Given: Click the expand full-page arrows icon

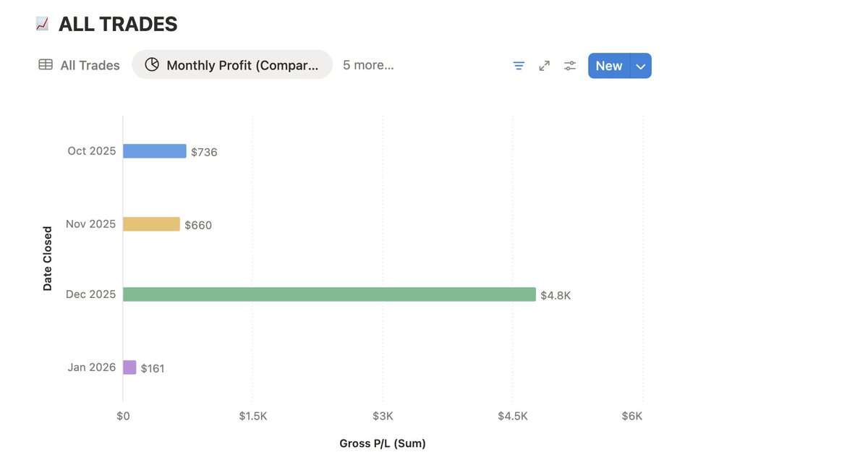Looking at the screenshot, I should [545, 65].
